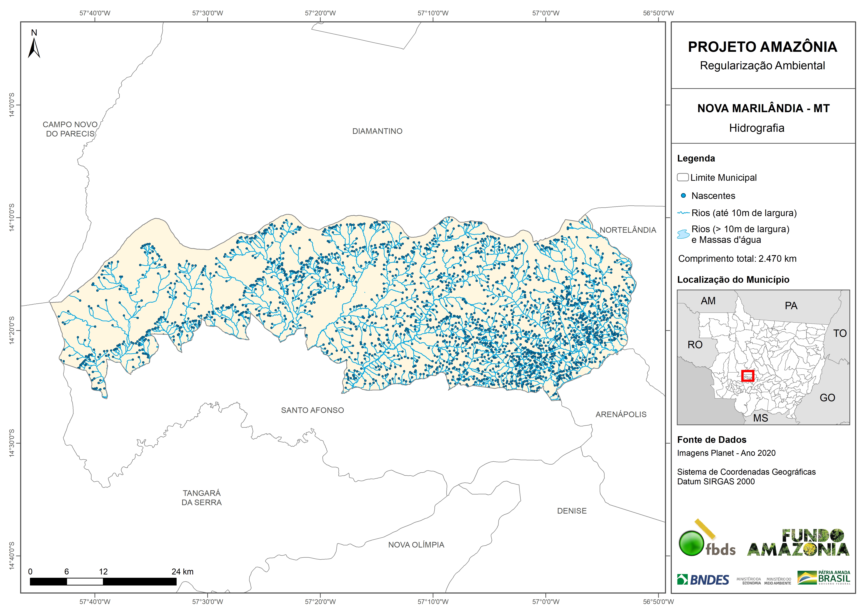Click the scale bar at bottom left
Viewport: 868px width, 614px height.
coord(103,581)
